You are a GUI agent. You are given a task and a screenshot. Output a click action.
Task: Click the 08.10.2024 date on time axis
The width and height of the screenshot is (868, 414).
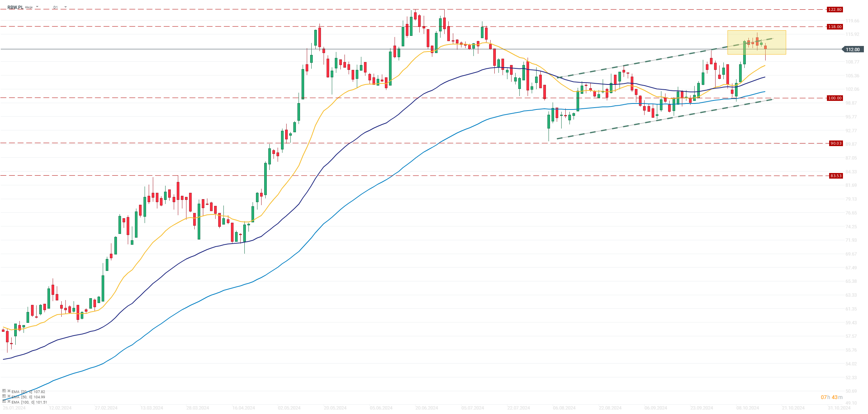[748, 408]
